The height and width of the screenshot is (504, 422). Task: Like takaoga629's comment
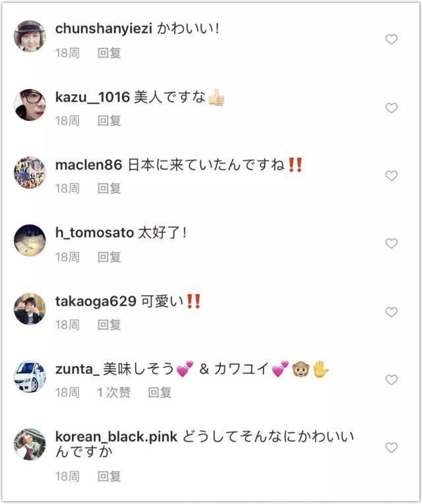(x=391, y=311)
